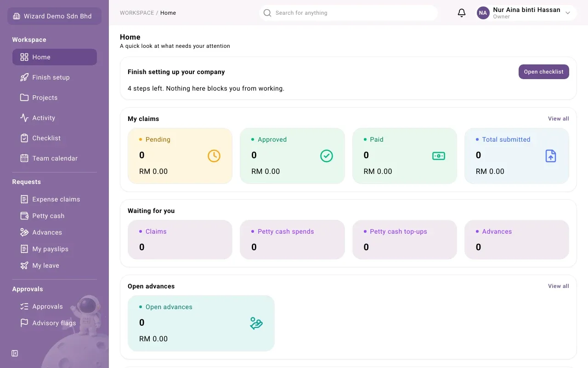Click WORKSPACE in the breadcrumb
588x368 pixels.
pyautogui.click(x=137, y=13)
